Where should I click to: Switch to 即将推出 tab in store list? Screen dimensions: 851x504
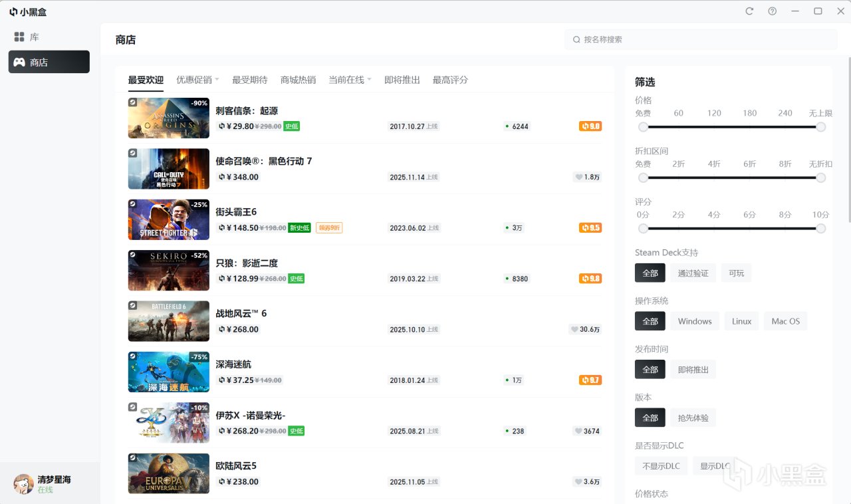[402, 80]
